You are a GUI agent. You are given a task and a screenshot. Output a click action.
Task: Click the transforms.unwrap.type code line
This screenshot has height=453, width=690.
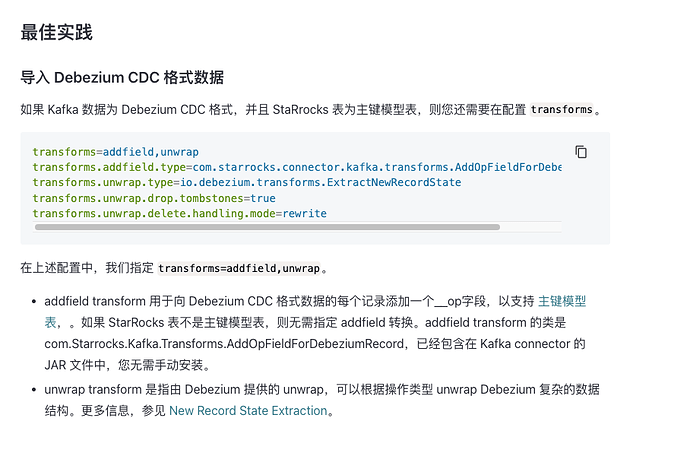pos(247,183)
